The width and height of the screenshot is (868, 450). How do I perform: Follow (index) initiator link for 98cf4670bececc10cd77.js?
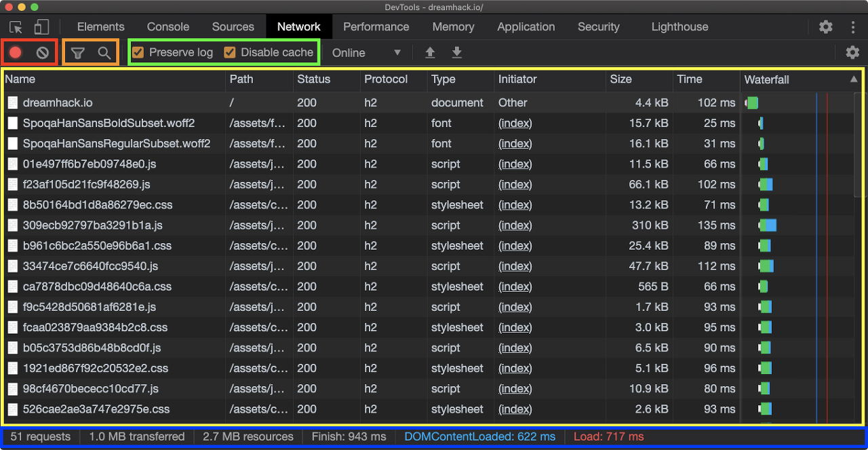[515, 389]
